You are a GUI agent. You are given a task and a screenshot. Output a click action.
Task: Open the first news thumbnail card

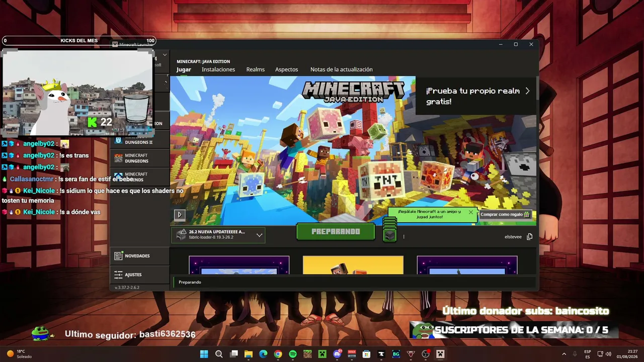pyautogui.click(x=239, y=265)
